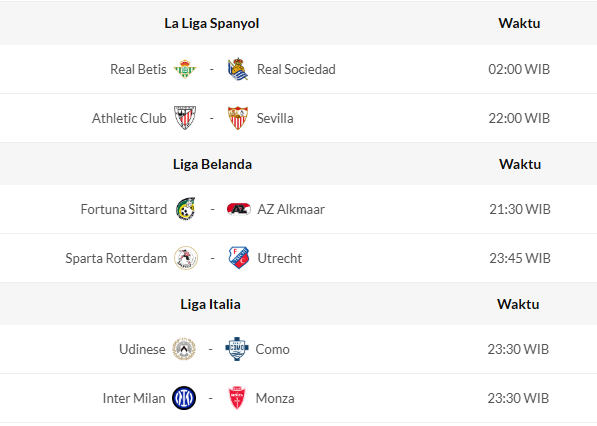This screenshot has height=426, width=597.
Task: Click the Udinese club badge
Action: (x=184, y=349)
